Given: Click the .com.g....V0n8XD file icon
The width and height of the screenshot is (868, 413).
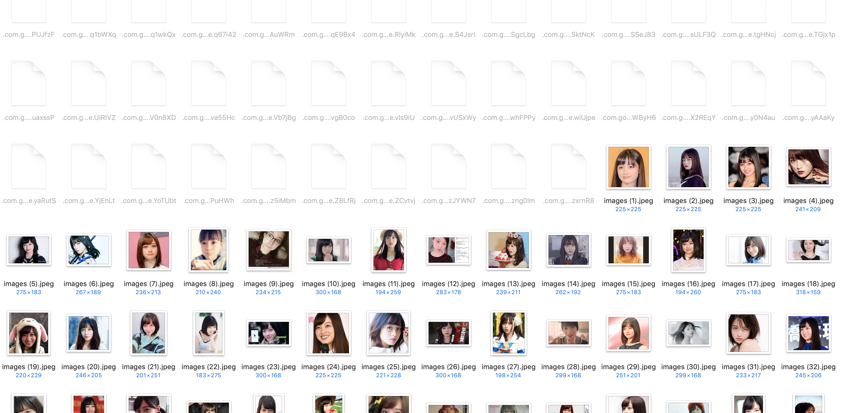Looking at the screenshot, I should click(x=149, y=84).
